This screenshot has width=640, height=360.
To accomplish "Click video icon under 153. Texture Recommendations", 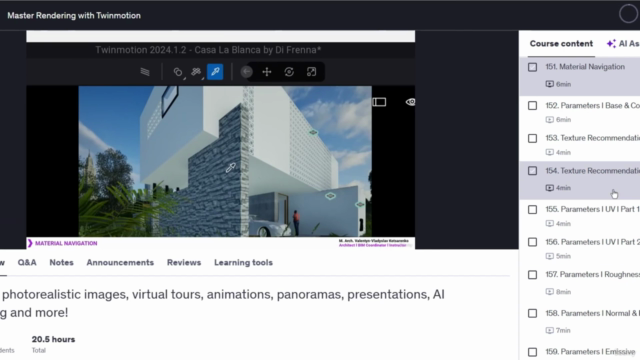I will point(550,152).
